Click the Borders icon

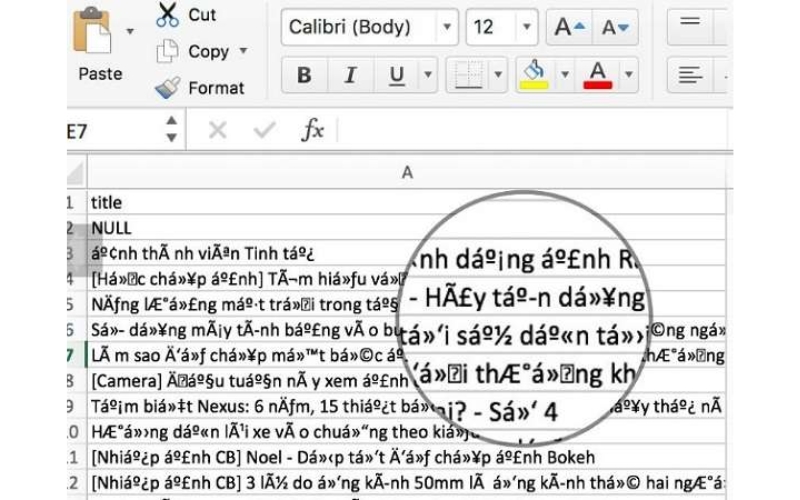[x=468, y=75]
